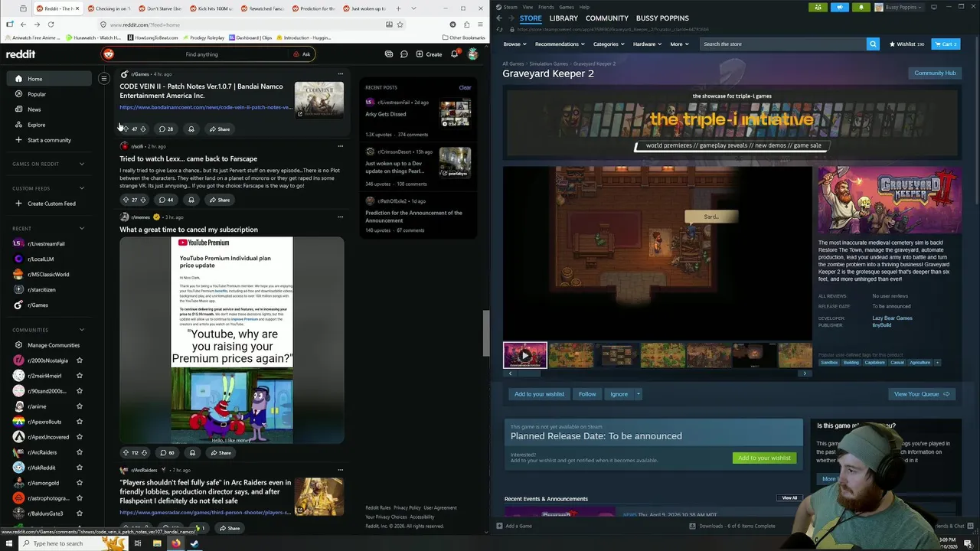The height and width of the screenshot is (551, 980).
Task: Refresh the Steam store page
Action: pyautogui.click(x=499, y=29)
